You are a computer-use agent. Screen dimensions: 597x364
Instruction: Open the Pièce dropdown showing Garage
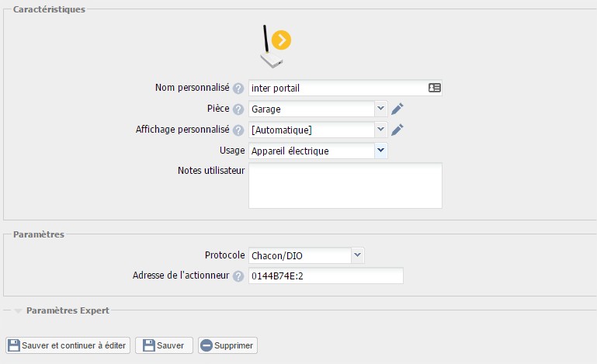tap(318, 109)
